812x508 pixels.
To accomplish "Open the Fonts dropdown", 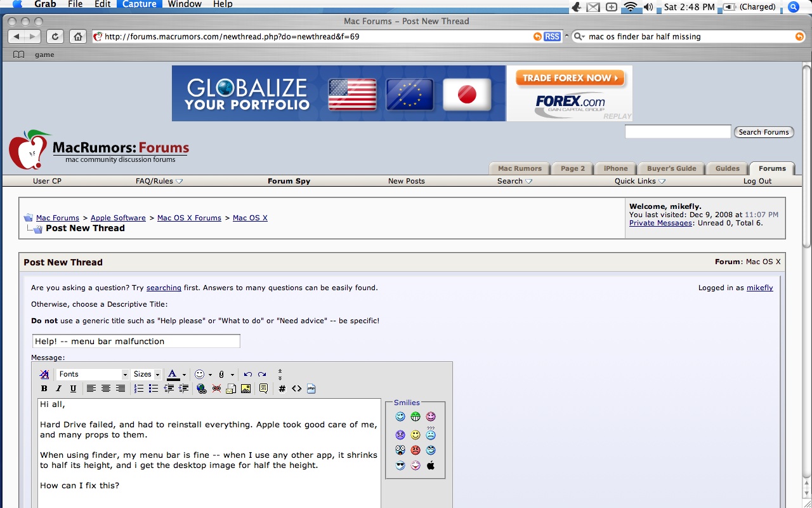I will pos(93,375).
